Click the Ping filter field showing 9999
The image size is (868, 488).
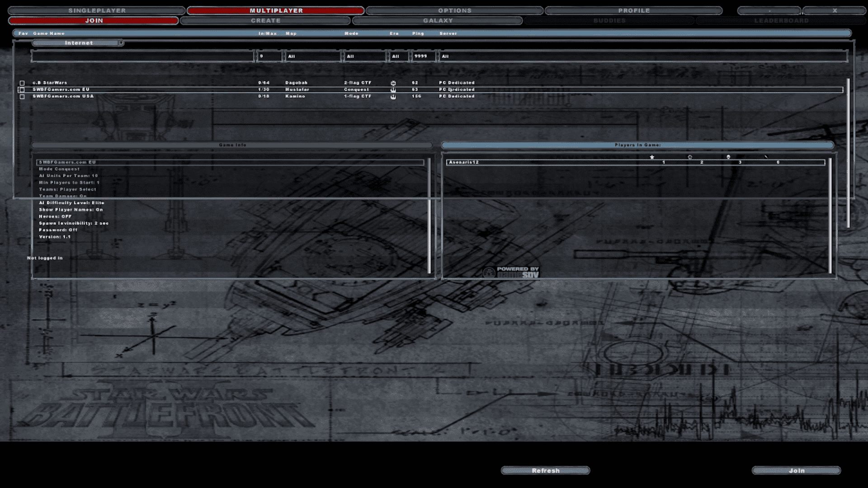click(423, 56)
